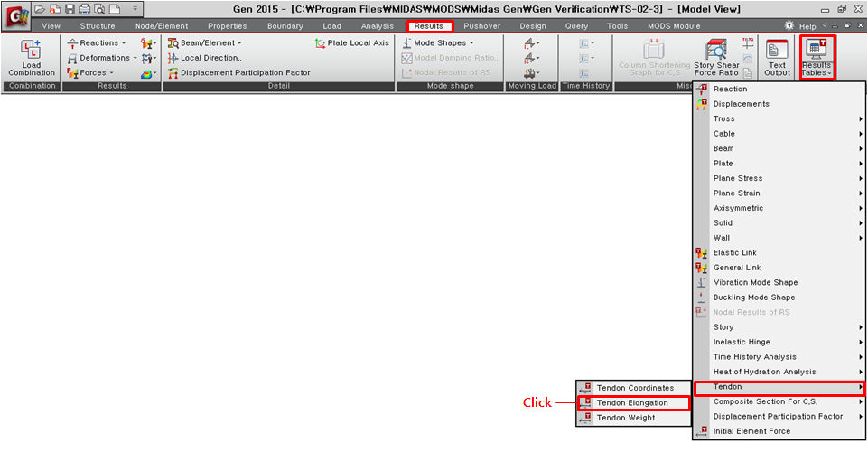Screen dimensions: 868x453
Task: Click the Help lightbulb icon
Action: (x=789, y=25)
